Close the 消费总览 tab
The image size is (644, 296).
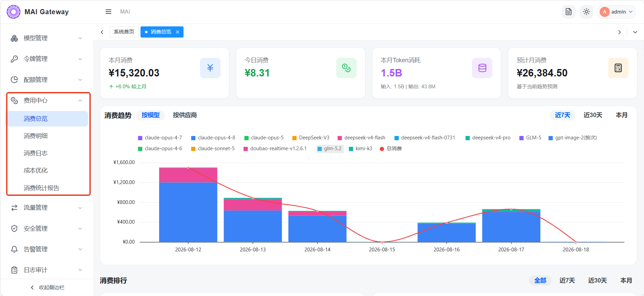coord(177,32)
